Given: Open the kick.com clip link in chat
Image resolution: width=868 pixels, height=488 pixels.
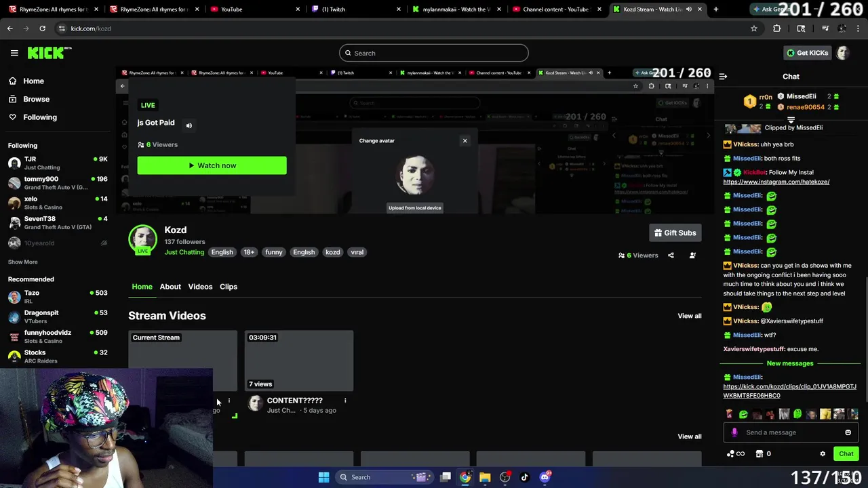Looking at the screenshot, I should 789,391.
